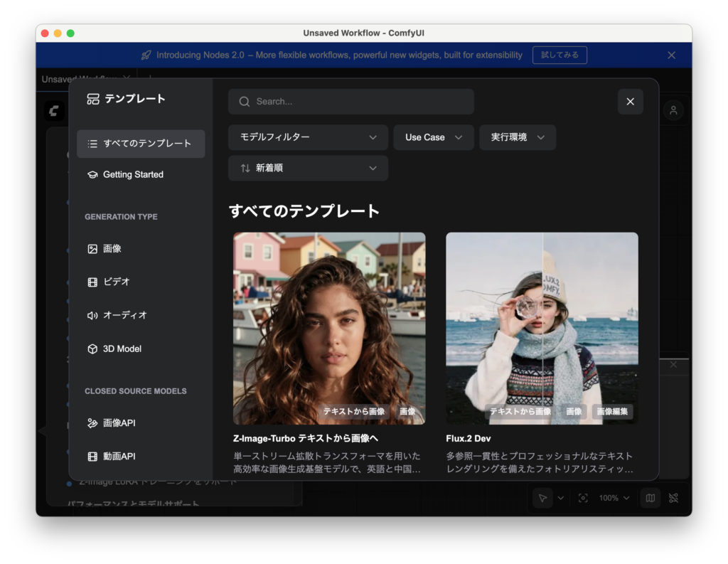Click the fit-view focus icon
Viewport: 728px width, 564px height.
583,498
